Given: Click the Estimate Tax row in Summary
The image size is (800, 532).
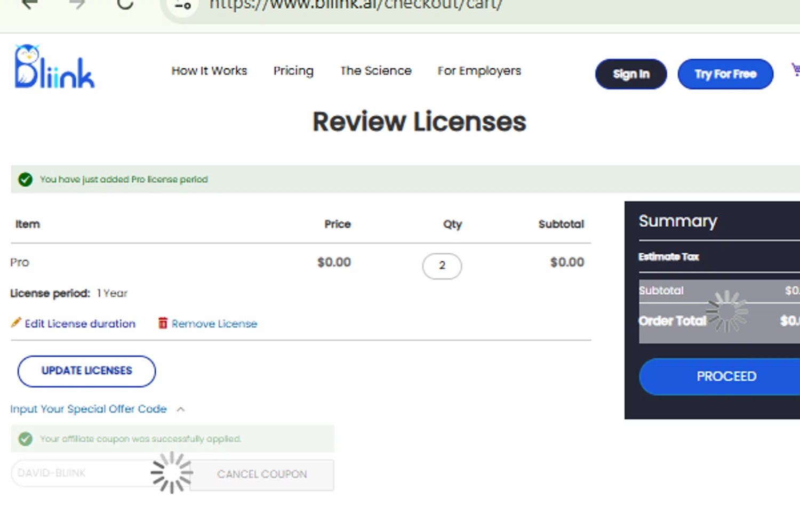Looking at the screenshot, I should tap(669, 257).
